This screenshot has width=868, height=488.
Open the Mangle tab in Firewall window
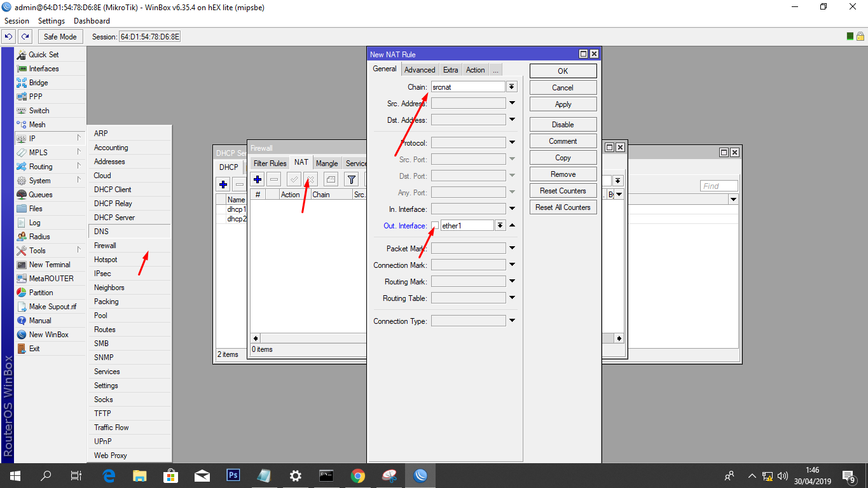click(x=327, y=164)
